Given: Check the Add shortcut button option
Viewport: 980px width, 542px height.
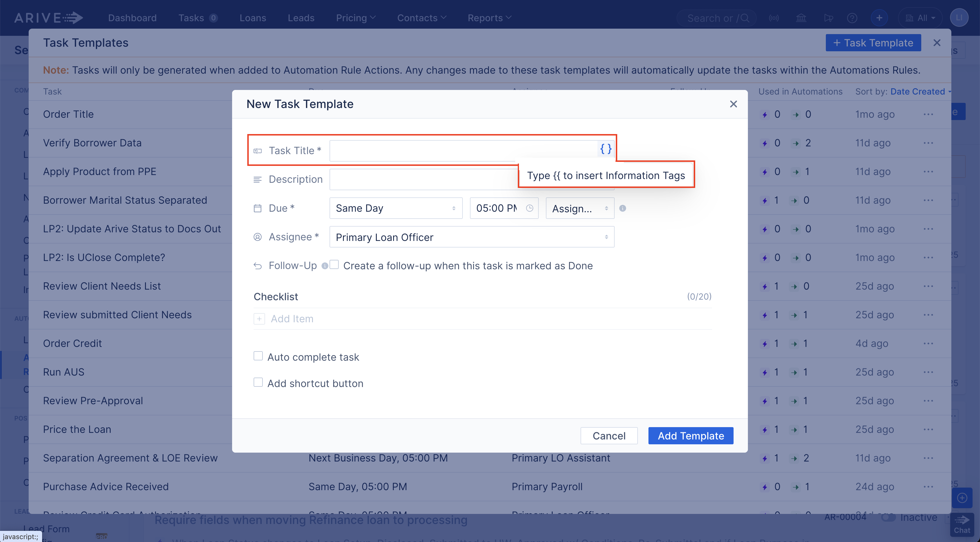Looking at the screenshot, I should [x=258, y=382].
